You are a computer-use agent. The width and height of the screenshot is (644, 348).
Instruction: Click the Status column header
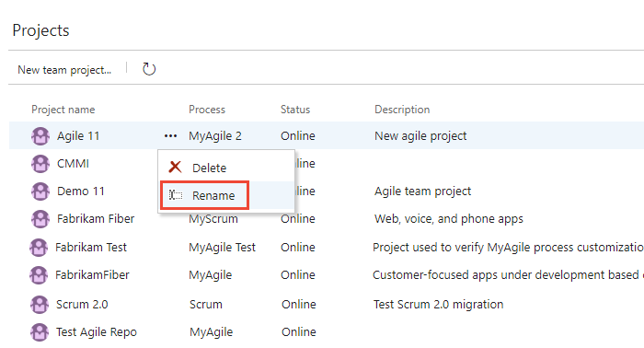[295, 110]
